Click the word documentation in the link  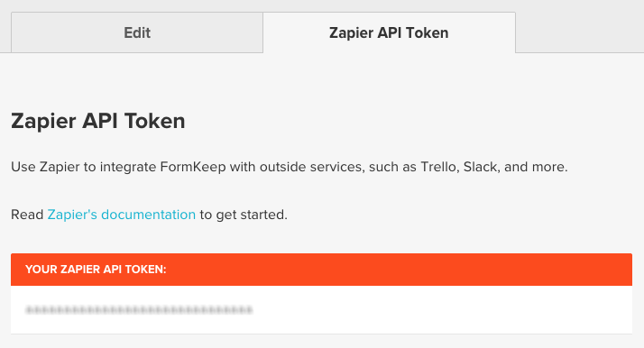pyautogui.click(x=148, y=215)
